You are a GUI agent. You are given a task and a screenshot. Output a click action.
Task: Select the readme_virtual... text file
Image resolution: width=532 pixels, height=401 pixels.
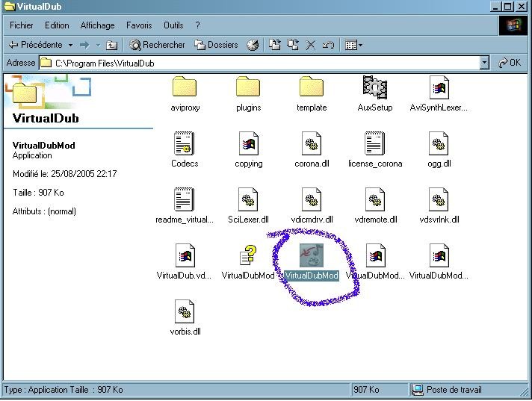point(185,206)
